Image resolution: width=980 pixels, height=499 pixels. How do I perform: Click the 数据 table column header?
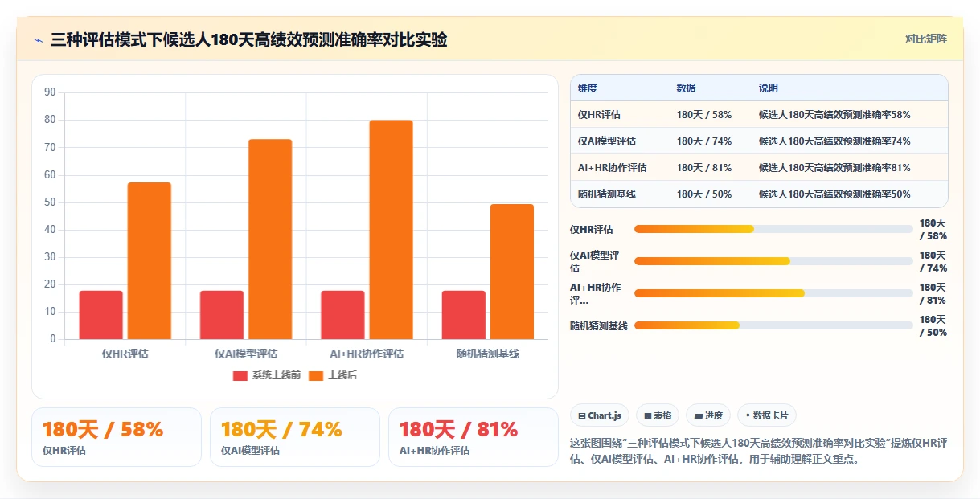(x=686, y=88)
